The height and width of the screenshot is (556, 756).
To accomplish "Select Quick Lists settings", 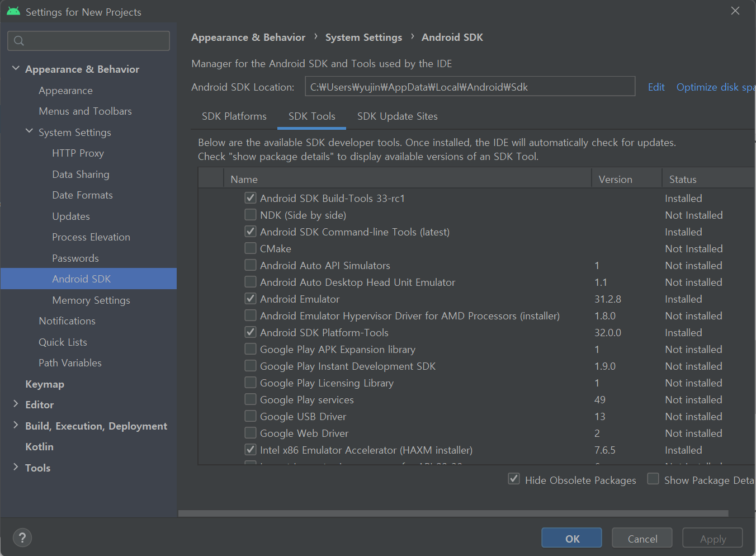I will point(63,342).
